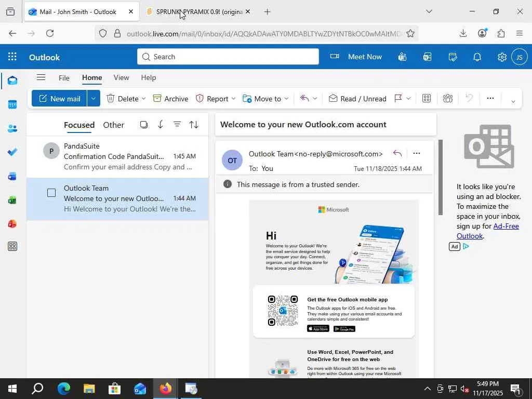This screenshot has width=532, height=399.
Task: Show hidden system tray icons
Action: [x=428, y=389]
